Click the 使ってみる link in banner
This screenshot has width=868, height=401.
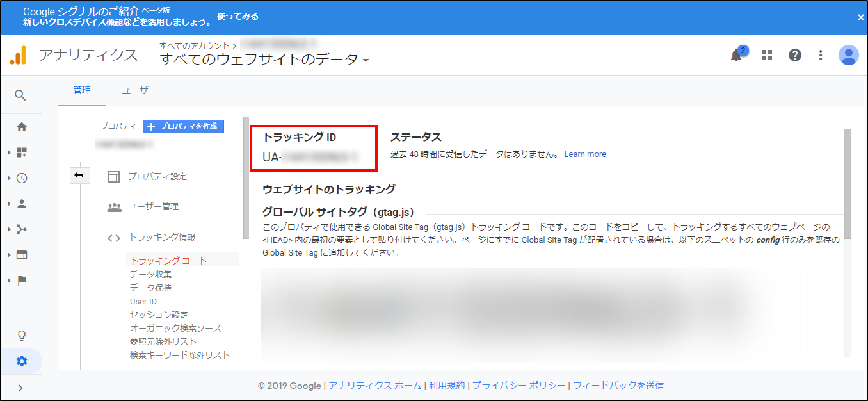coord(237,16)
